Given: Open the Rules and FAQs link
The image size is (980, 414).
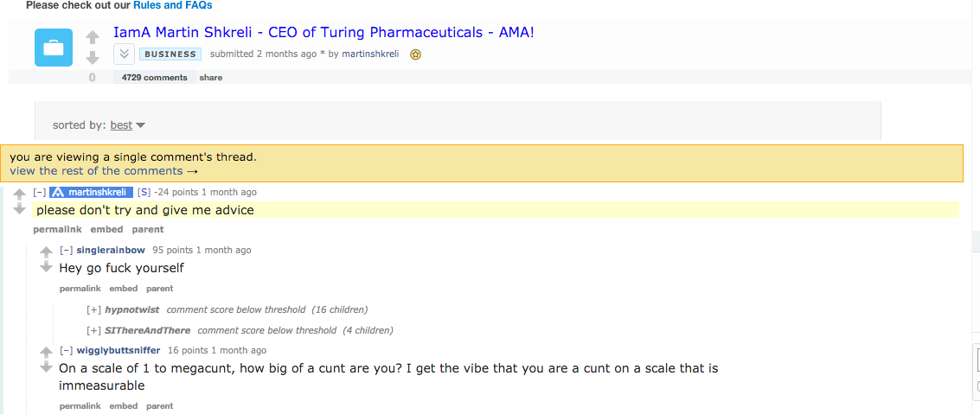Looking at the screenshot, I should (172, 6).
